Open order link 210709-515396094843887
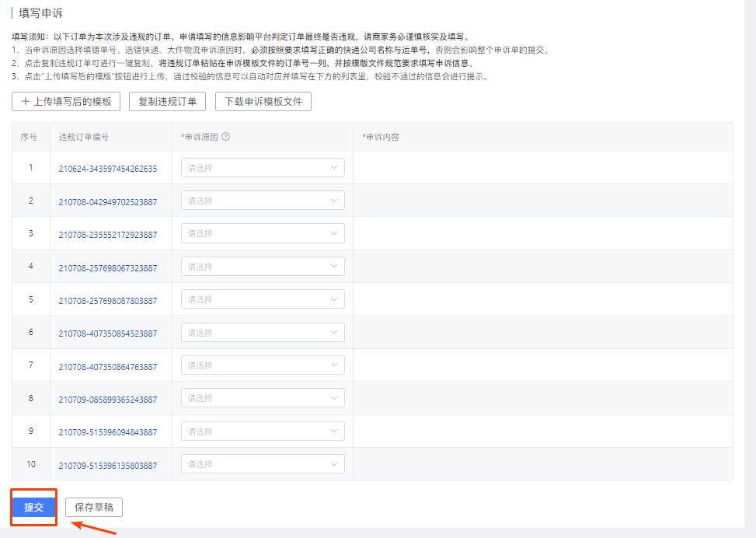756x538 pixels. point(111,431)
